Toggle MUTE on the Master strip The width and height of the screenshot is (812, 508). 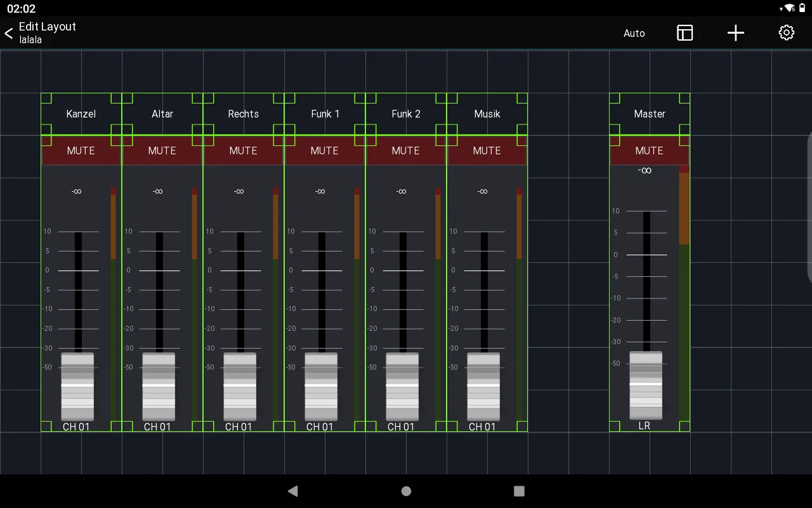[650, 150]
